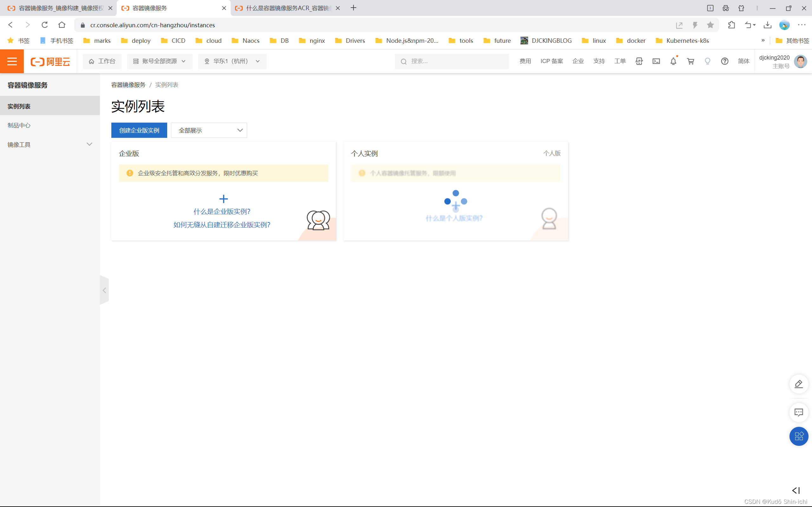Open the hamburger navigation menu

[12, 61]
